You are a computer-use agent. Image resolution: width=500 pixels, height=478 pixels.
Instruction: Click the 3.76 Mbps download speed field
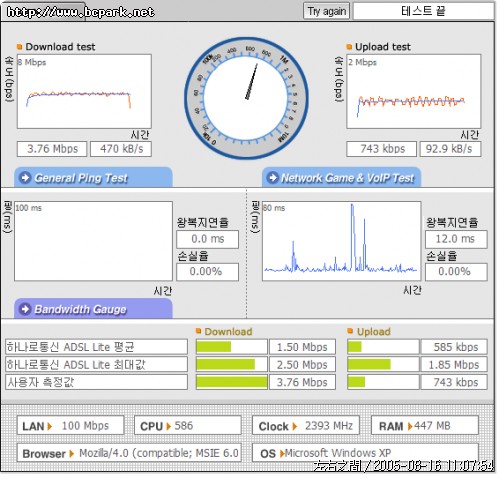52,149
